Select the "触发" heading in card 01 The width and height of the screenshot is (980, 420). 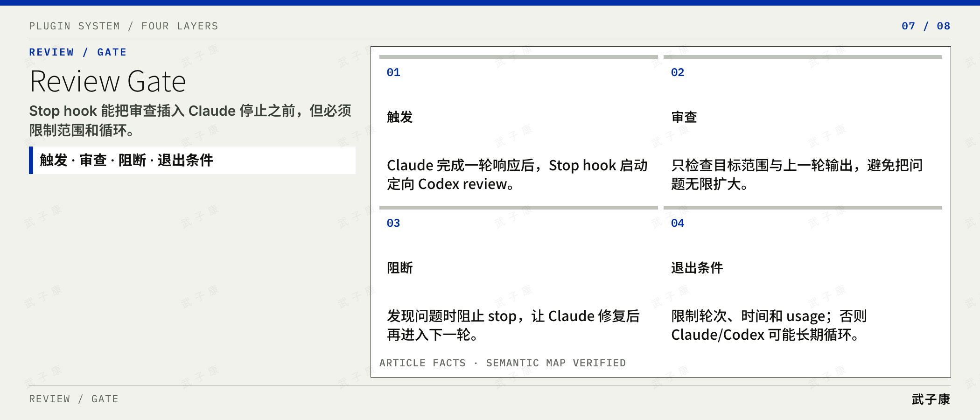(400, 117)
